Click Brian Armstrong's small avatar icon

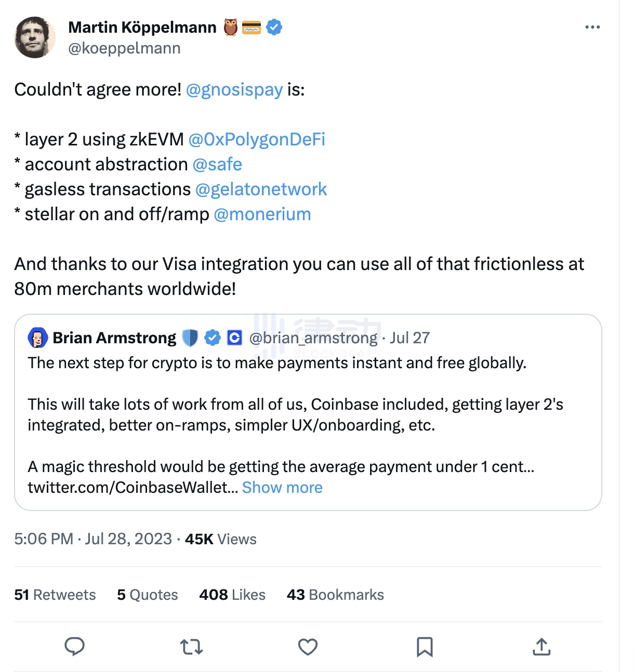click(37, 338)
